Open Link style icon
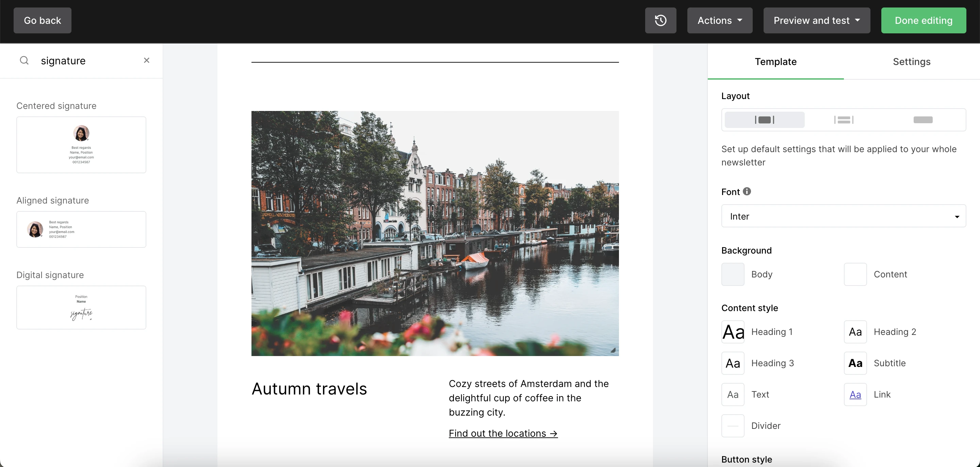This screenshot has height=467, width=980. [855, 395]
